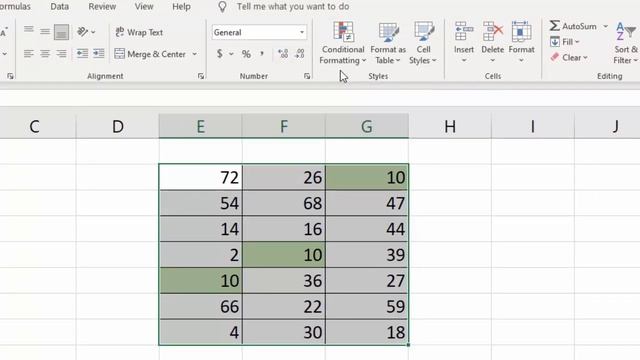The image size is (640, 360).
Task: Click the middle align icon
Action: 45,31
